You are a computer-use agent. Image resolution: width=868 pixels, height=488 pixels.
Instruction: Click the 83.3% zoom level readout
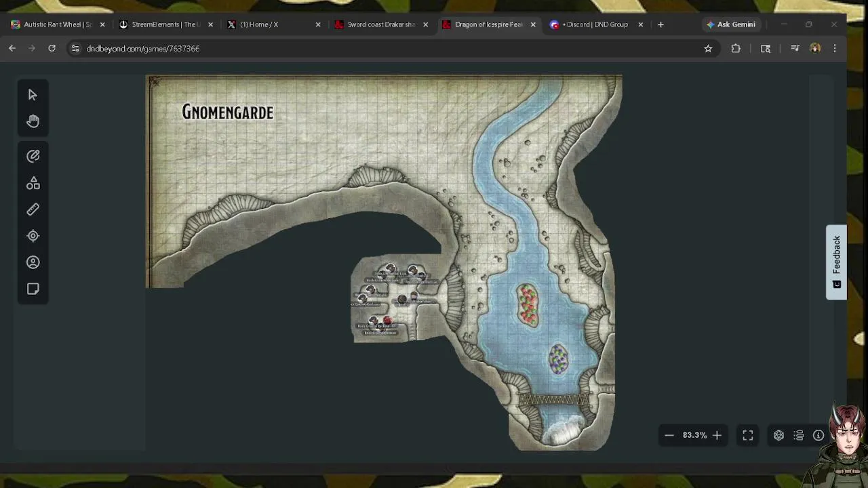pyautogui.click(x=694, y=435)
